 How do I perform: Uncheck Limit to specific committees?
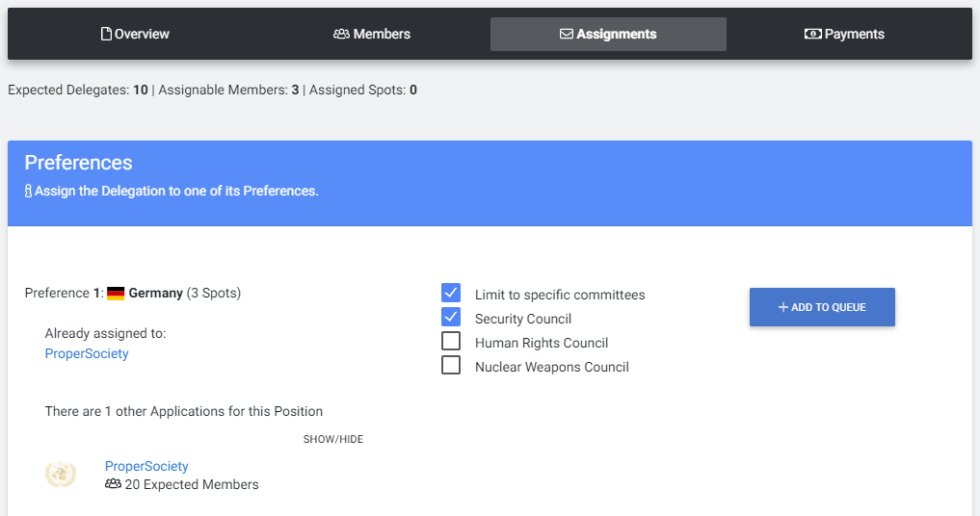click(x=451, y=293)
